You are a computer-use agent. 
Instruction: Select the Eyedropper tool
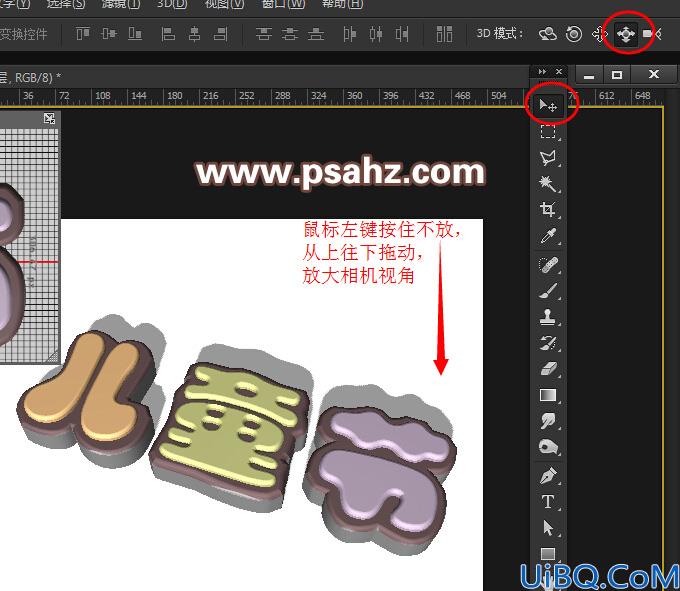tap(548, 236)
